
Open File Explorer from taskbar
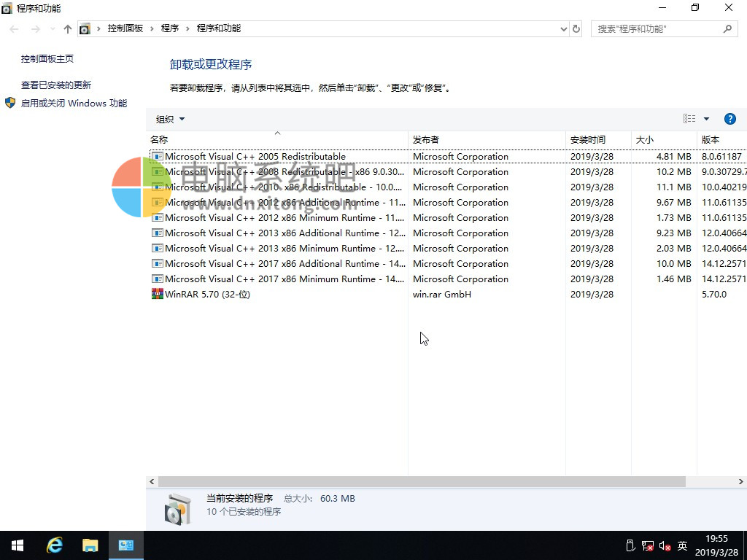[x=90, y=545]
